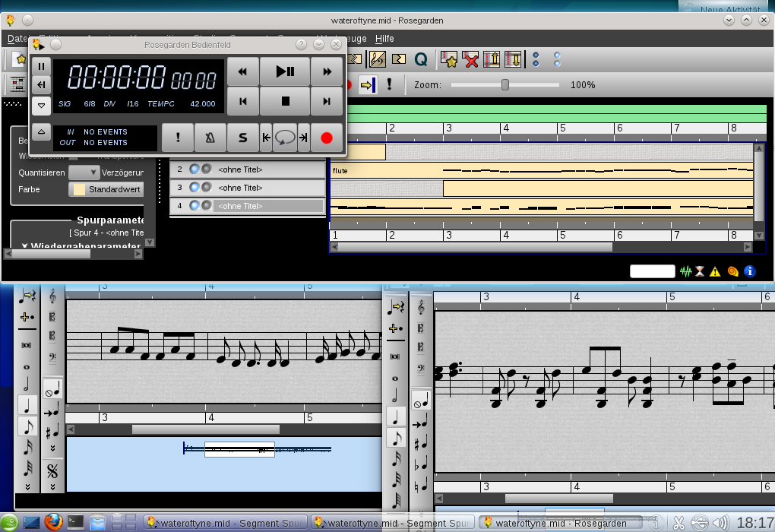Click the yellow warning triangle status icon

pos(715,271)
